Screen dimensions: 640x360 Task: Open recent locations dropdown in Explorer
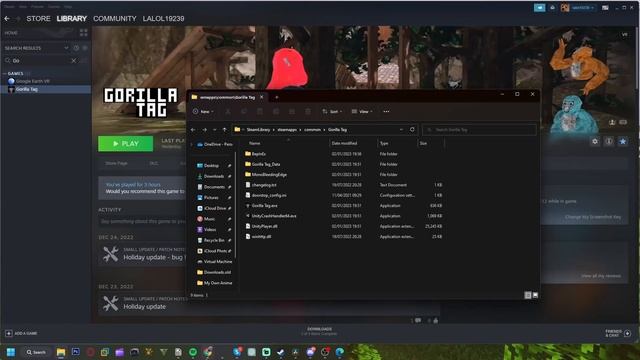click(x=215, y=130)
